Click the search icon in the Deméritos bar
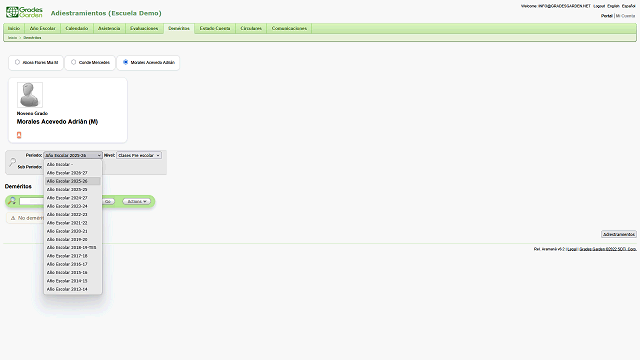 pyautogui.click(x=12, y=201)
